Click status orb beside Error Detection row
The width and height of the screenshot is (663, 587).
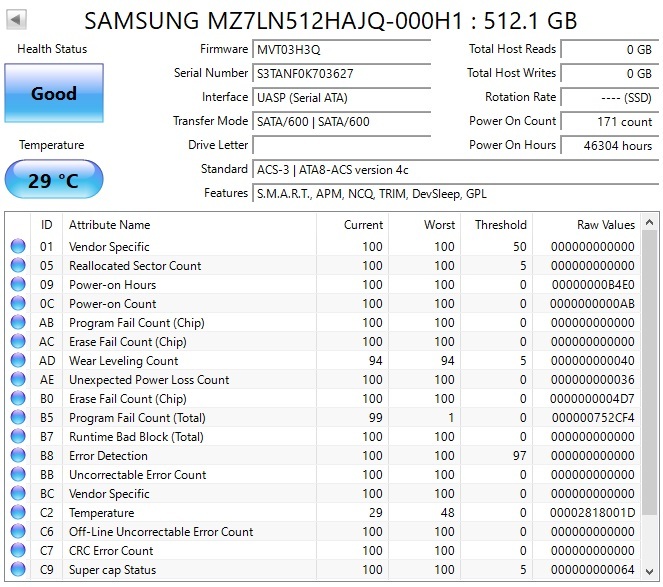(18, 456)
